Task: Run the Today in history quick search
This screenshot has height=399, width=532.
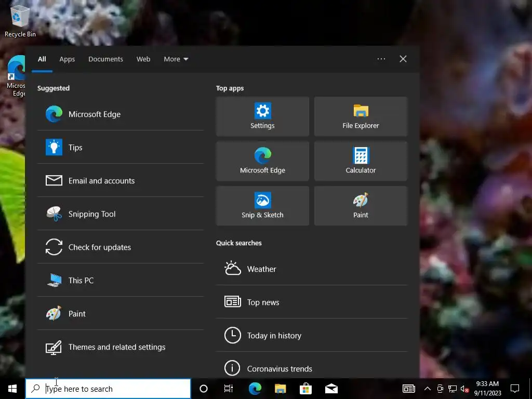Action: pos(312,335)
